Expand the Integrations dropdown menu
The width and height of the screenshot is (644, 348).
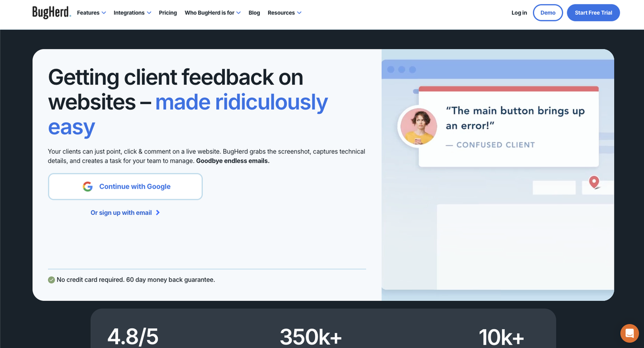(133, 13)
